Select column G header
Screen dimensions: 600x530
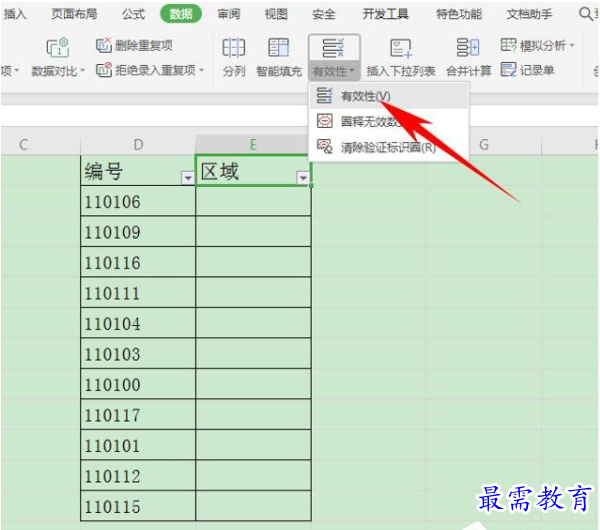click(x=484, y=145)
